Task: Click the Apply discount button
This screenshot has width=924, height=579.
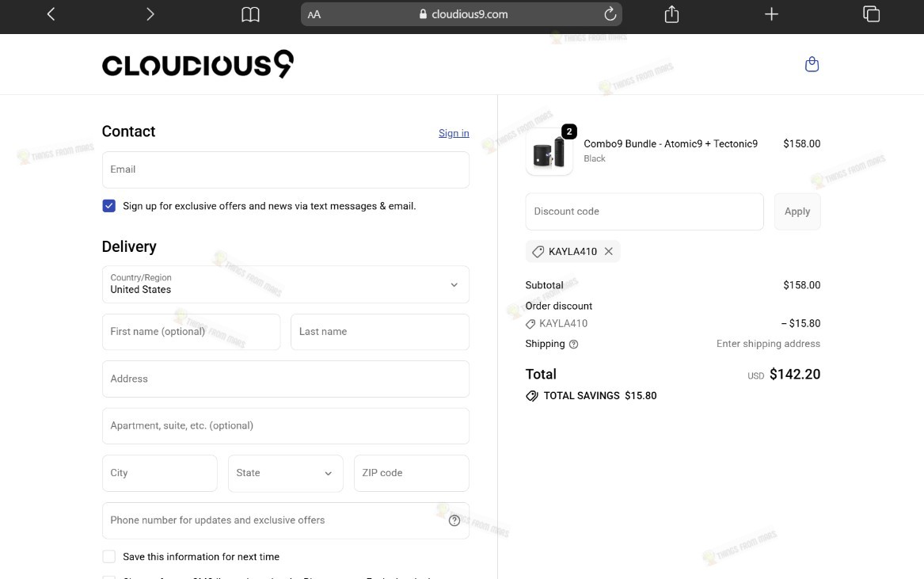Action: pyautogui.click(x=797, y=211)
